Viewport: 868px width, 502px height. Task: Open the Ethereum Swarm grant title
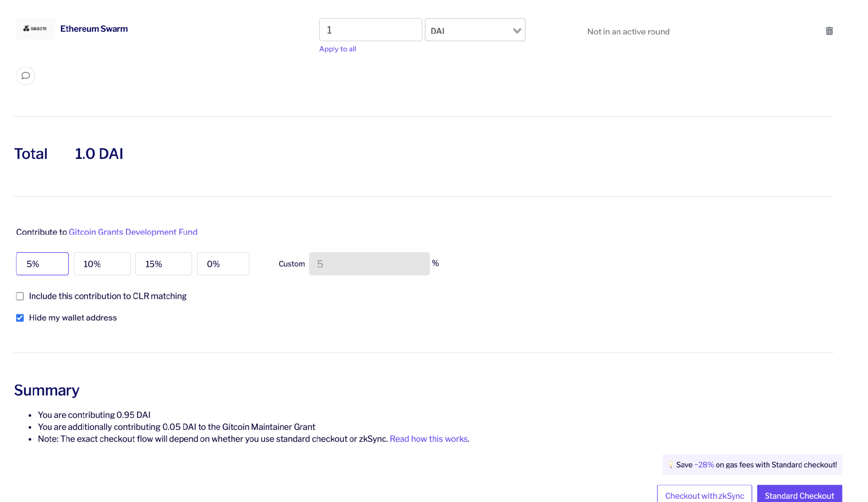tap(94, 29)
